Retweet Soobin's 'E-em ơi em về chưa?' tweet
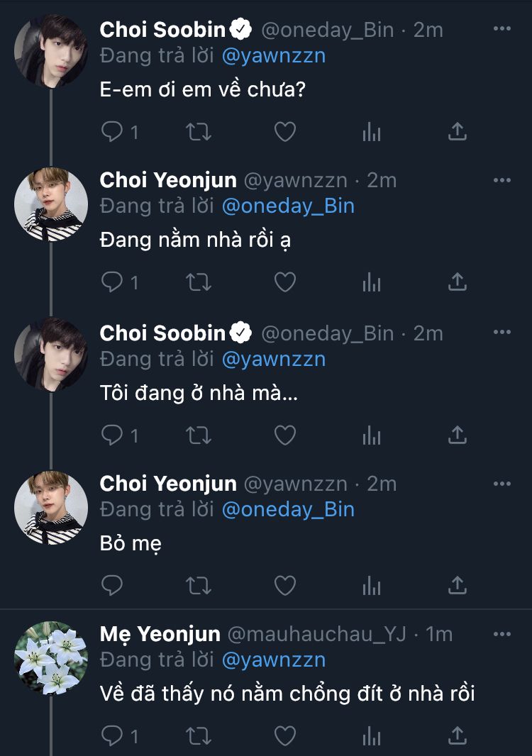The width and height of the screenshot is (532, 756). (x=198, y=131)
